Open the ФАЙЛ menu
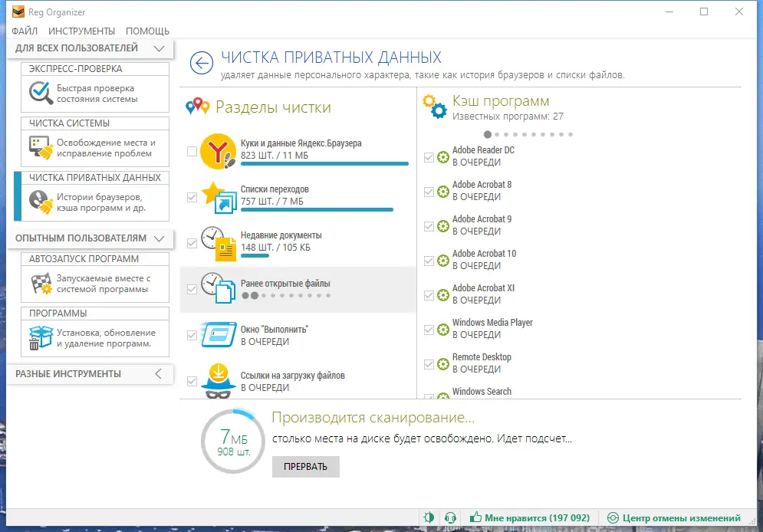This screenshot has width=763, height=532. click(25, 31)
